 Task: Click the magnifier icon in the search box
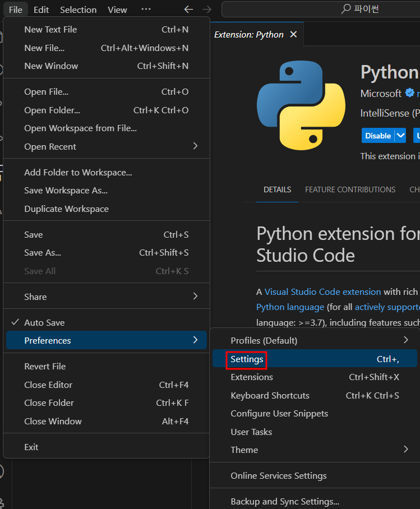tap(346, 10)
